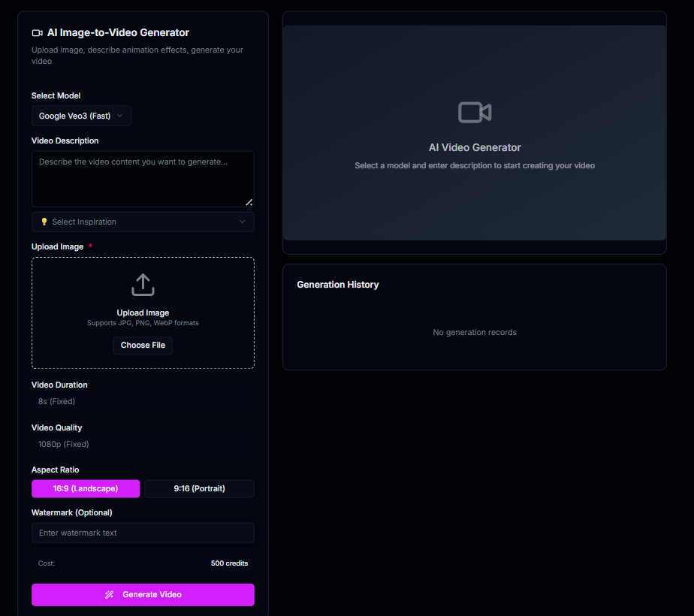694x616 pixels.
Task: Focus the Video Description text area
Action: click(143, 180)
